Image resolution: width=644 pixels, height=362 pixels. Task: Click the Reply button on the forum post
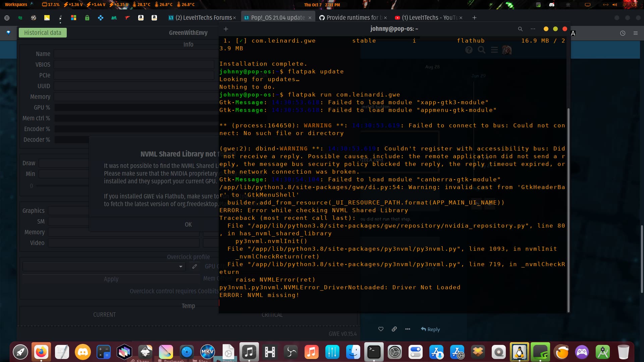430,329
